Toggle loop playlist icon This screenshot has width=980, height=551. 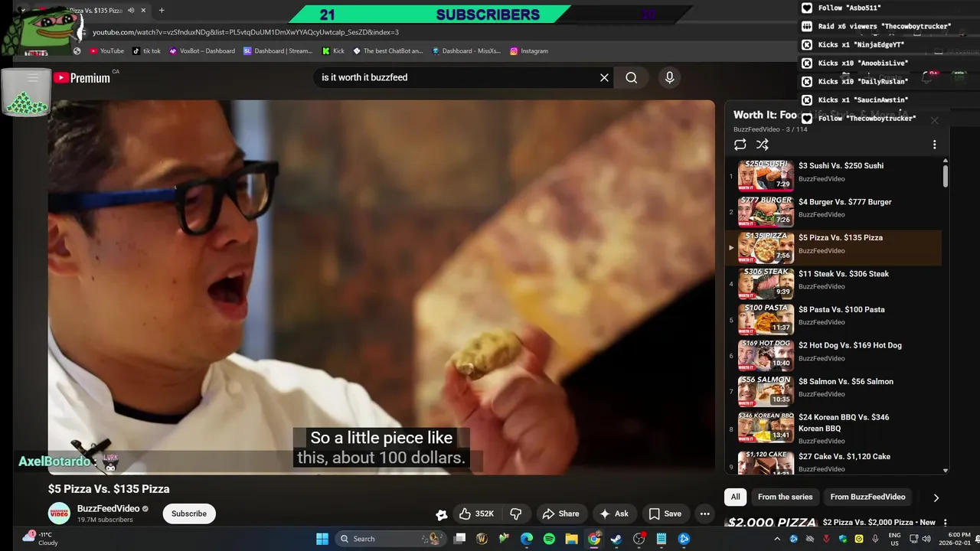coord(740,145)
